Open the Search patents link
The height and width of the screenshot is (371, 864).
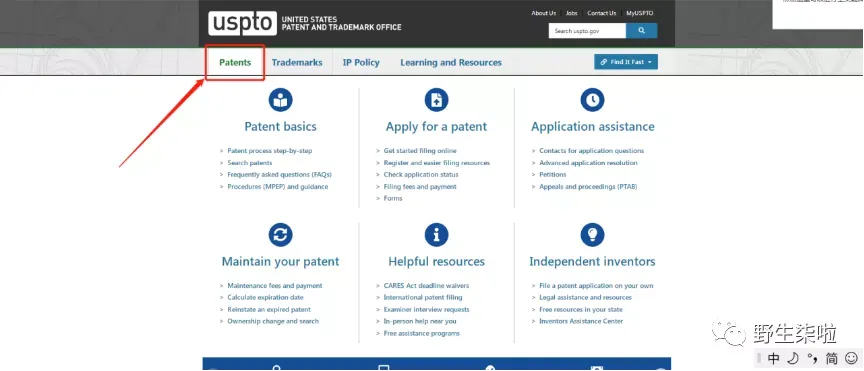250,163
